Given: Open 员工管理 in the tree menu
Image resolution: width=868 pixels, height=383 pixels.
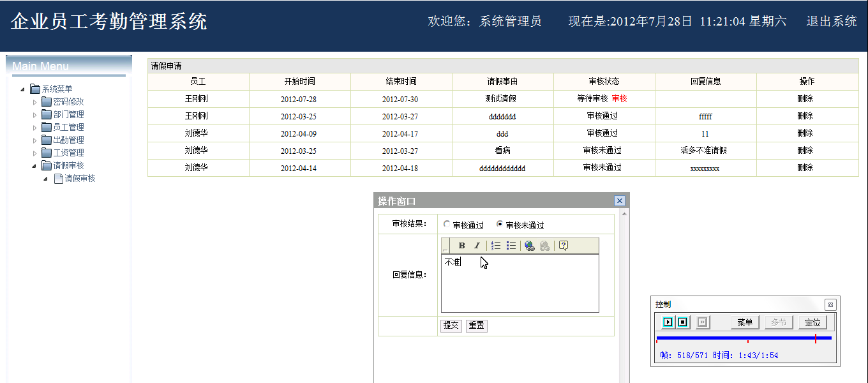Looking at the screenshot, I should click(x=68, y=127).
